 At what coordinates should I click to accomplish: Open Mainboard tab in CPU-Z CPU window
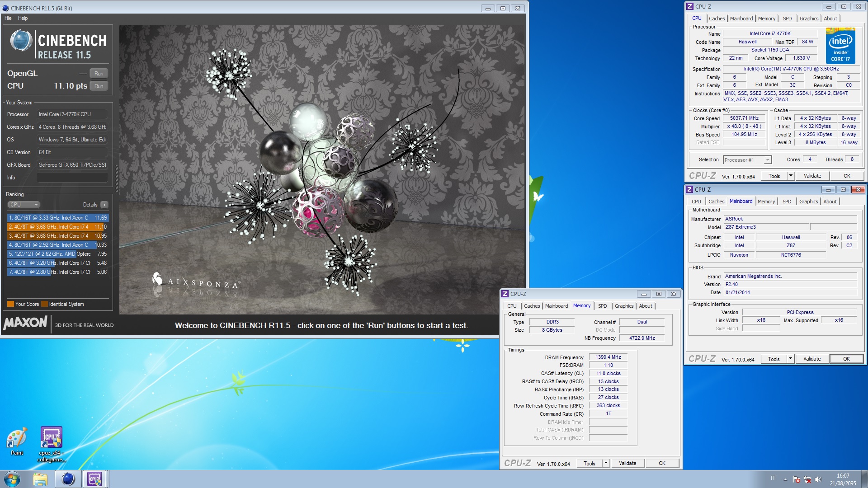click(x=741, y=19)
